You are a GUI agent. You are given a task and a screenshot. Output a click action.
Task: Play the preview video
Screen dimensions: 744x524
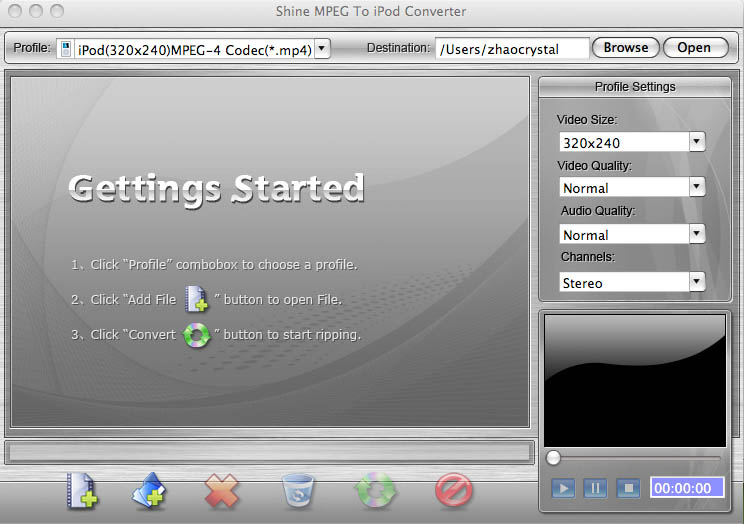click(x=563, y=488)
